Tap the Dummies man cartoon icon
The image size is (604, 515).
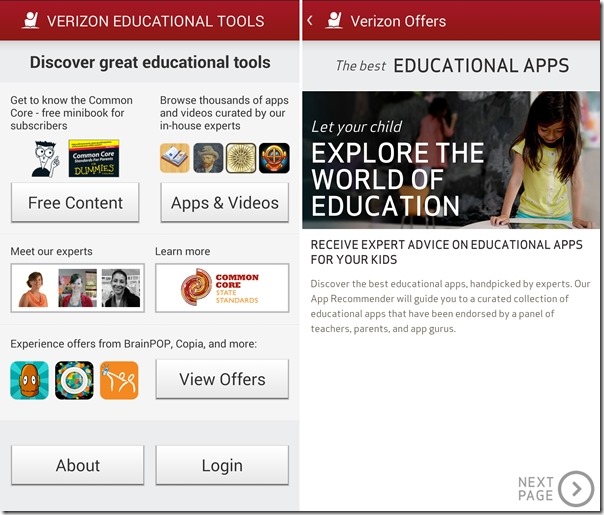tap(46, 159)
